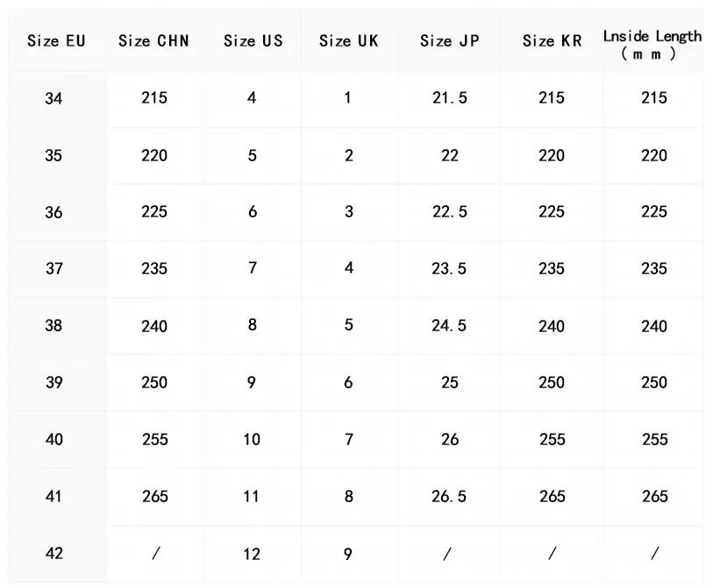Click JP size 21.5 cell

(449, 98)
